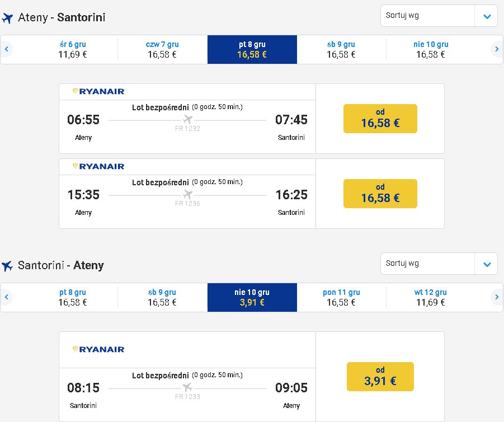The width and height of the screenshot is (504, 422).
Task: Show later outbound dates with right arrow
Action: coord(497,49)
